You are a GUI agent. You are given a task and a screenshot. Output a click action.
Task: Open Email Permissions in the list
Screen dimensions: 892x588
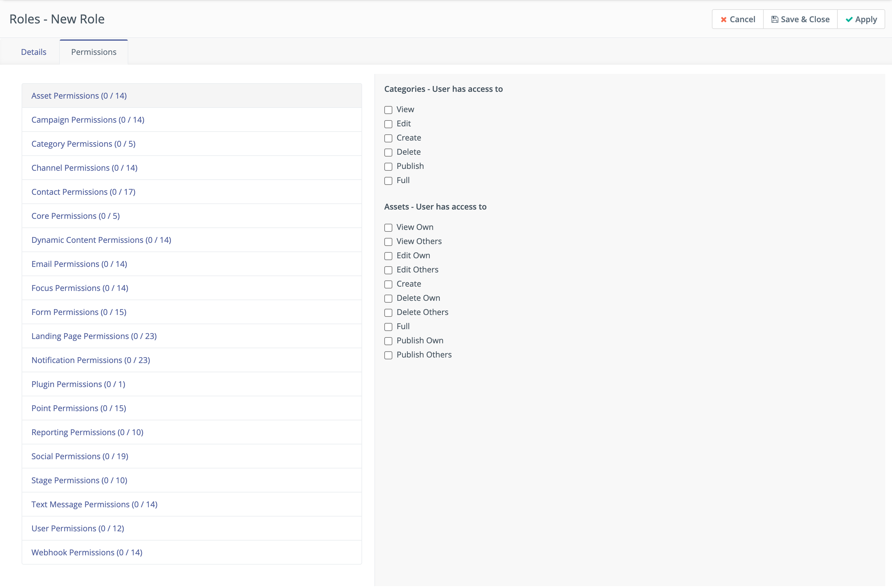79,264
